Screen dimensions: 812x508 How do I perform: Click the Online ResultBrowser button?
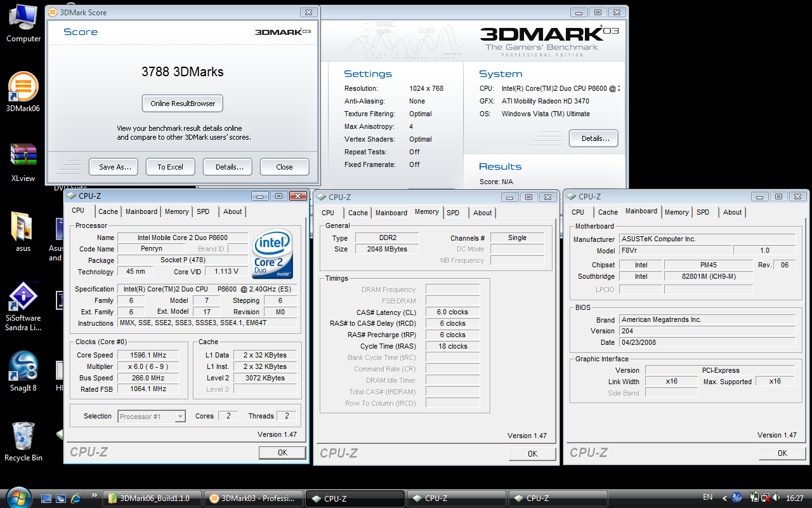coord(183,104)
